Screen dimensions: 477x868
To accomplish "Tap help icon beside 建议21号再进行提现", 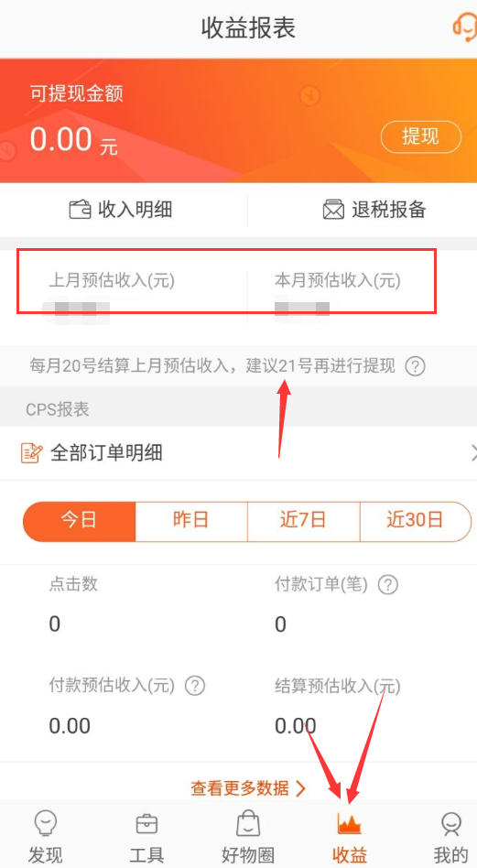I will coord(415,366).
